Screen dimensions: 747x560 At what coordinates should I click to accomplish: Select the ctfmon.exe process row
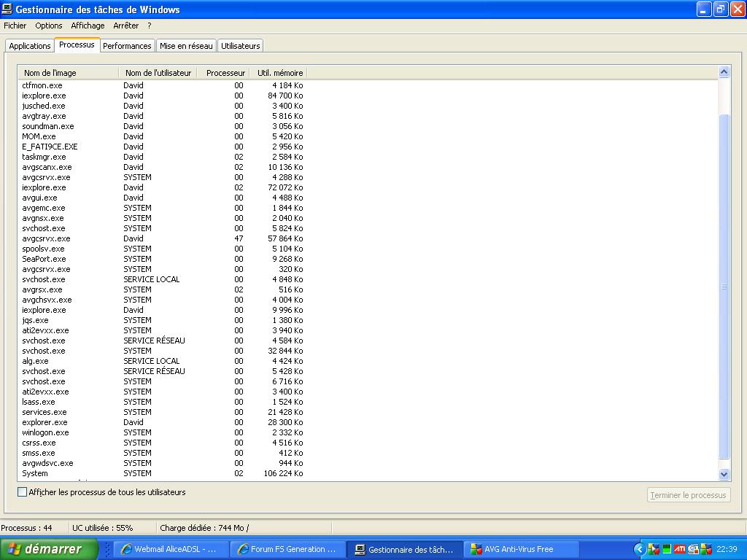[x=163, y=86]
